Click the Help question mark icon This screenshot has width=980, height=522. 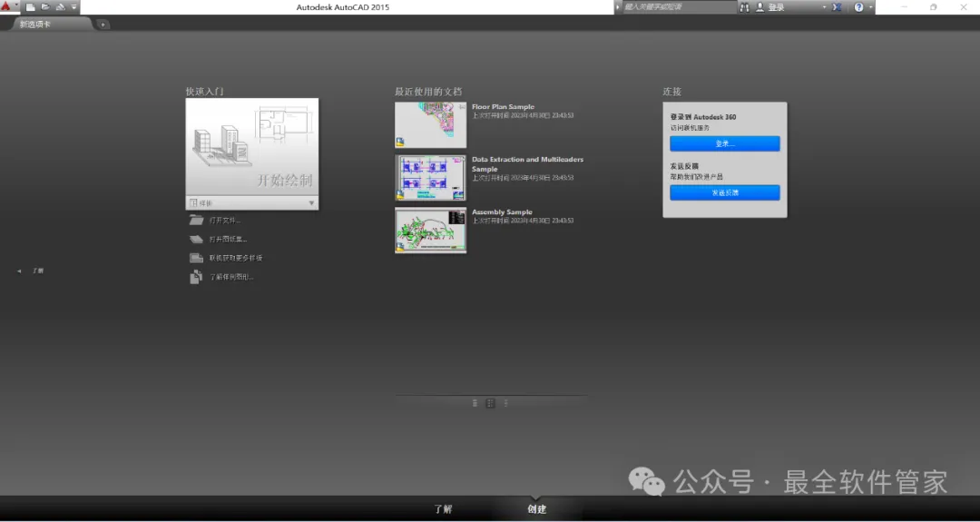pyautogui.click(x=858, y=7)
